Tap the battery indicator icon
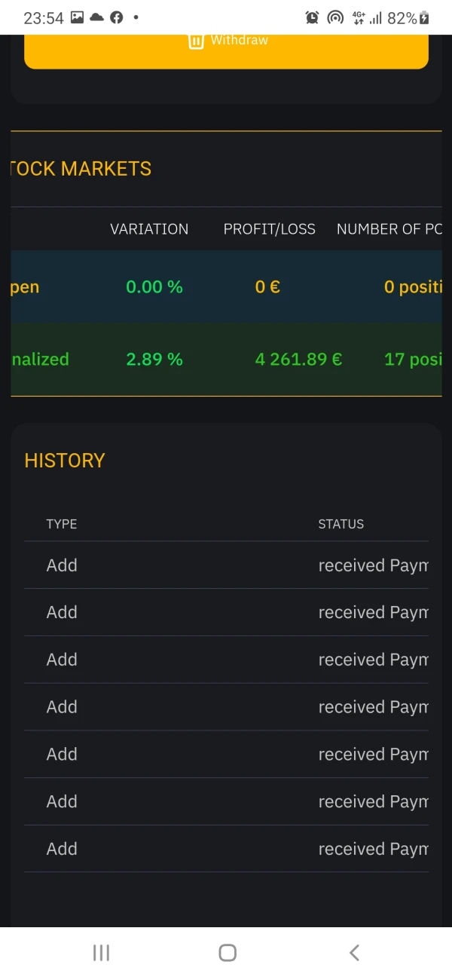Screen dimensions: 452x980 point(424,17)
